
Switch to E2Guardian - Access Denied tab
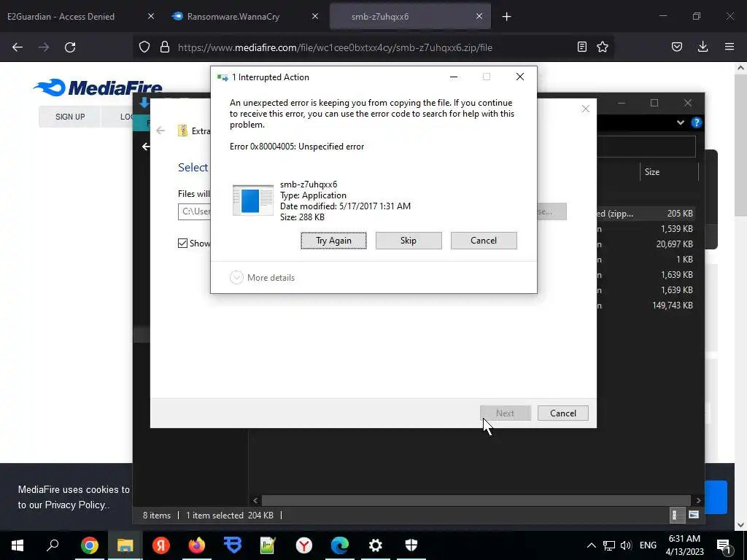click(61, 17)
